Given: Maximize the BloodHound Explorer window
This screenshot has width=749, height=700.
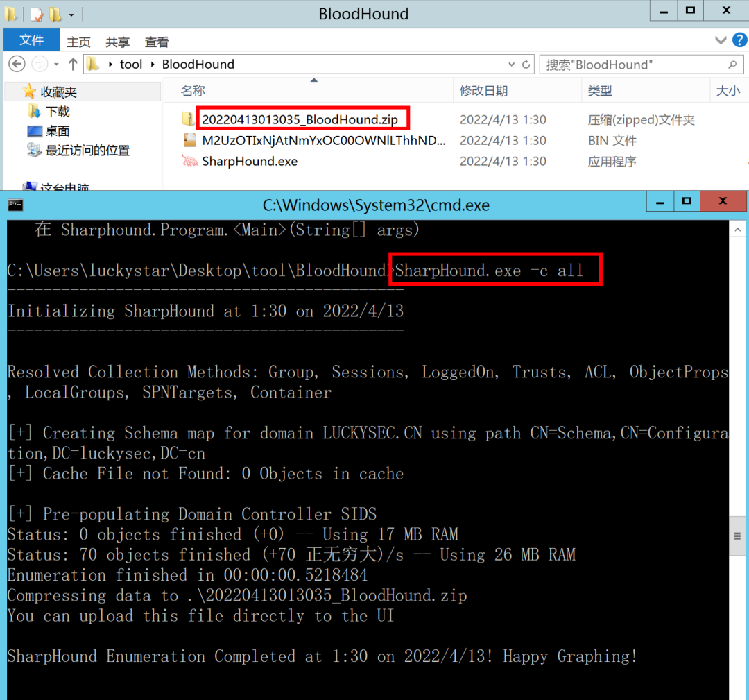Looking at the screenshot, I should pyautogui.click(x=690, y=11).
